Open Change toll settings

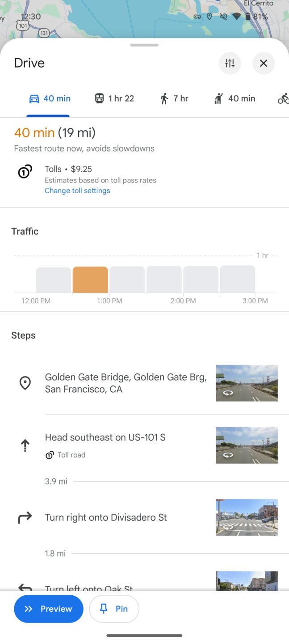coord(77,191)
